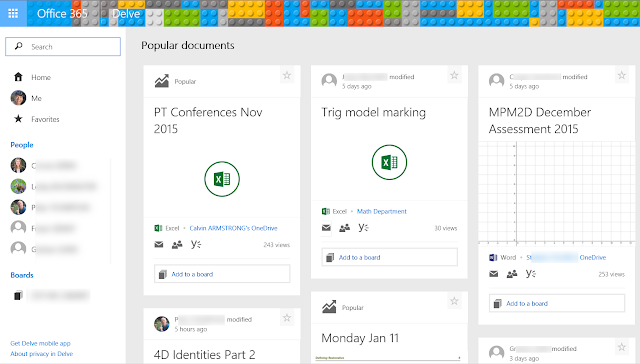Add MPM2D December Assessment to a board
Screen dimensions: 640x364
tap(557, 304)
